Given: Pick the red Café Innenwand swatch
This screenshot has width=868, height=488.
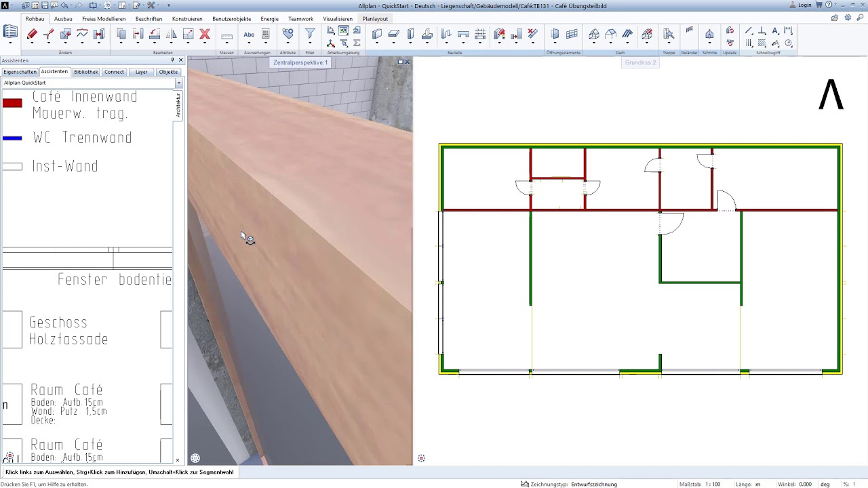Looking at the screenshot, I should (x=12, y=103).
